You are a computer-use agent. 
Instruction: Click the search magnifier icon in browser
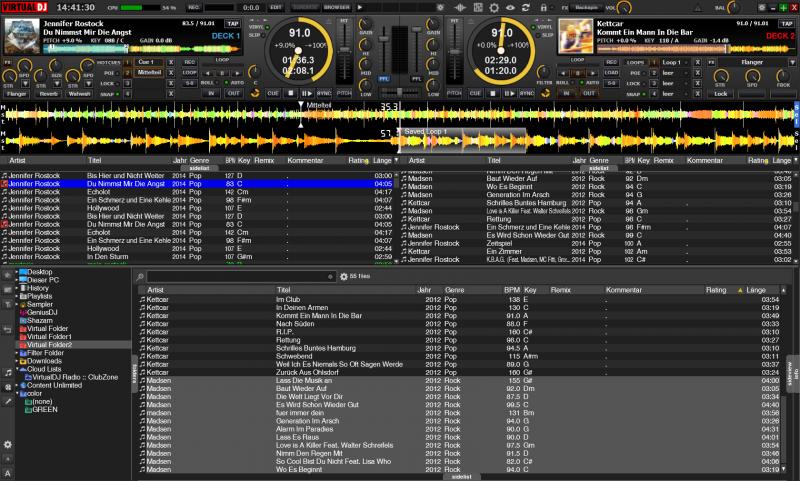140,276
